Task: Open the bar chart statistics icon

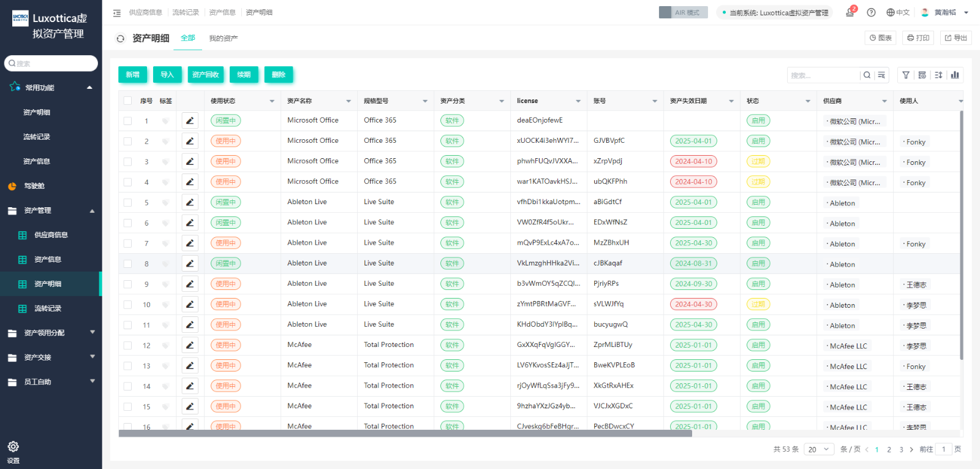Action: click(x=955, y=75)
